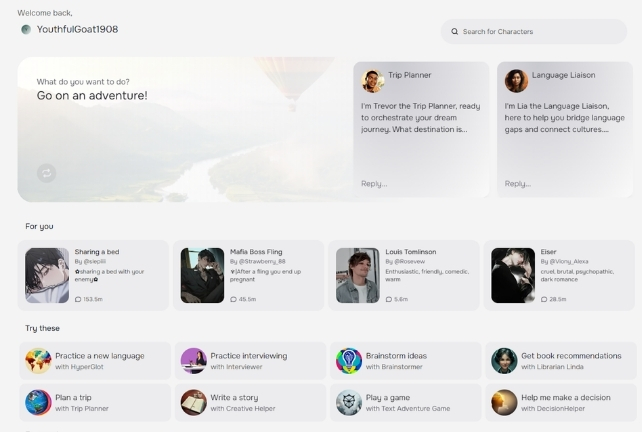Click the HyperGlot globe icon
The image size is (642, 432).
(38, 361)
